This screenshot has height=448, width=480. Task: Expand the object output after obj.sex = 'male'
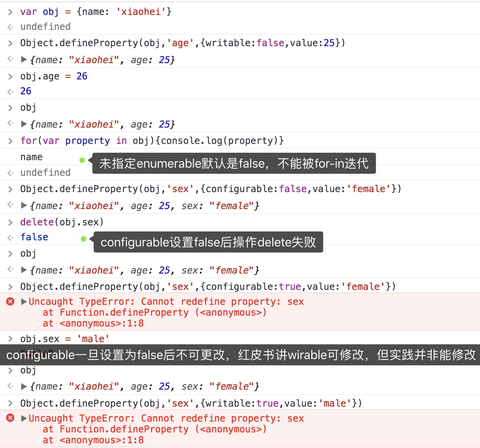[x=24, y=386]
